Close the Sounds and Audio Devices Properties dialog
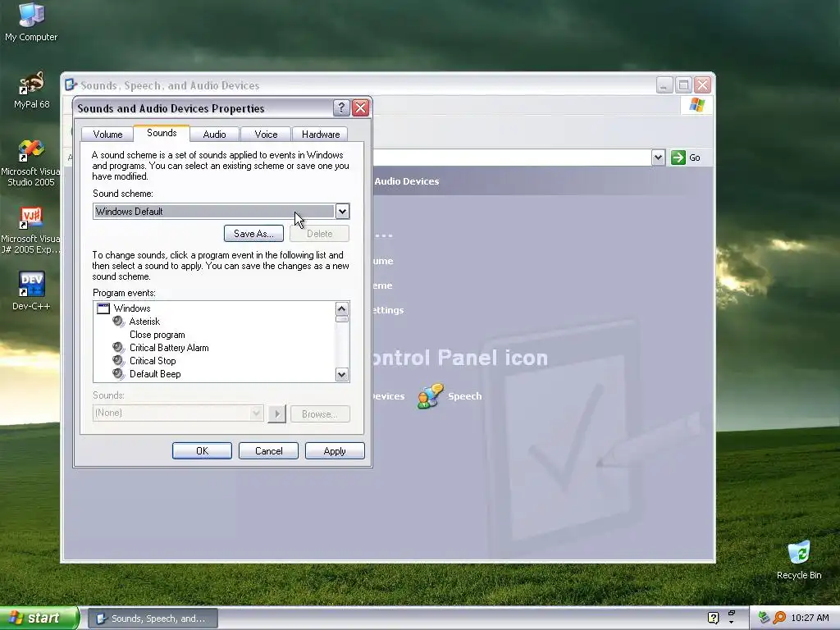The height and width of the screenshot is (630, 840). (x=361, y=108)
